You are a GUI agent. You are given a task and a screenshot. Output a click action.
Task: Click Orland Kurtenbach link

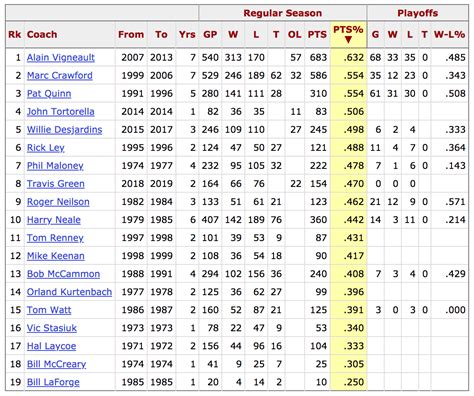tap(69, 292)
